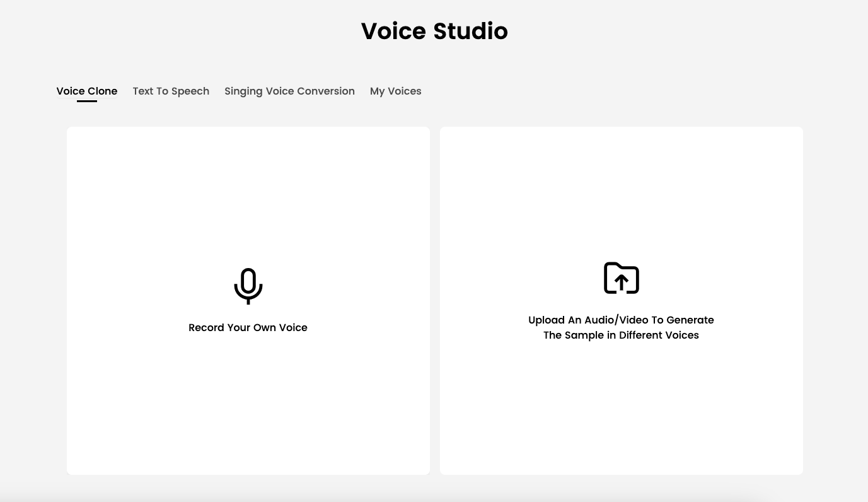
Task: Click the active tab underline indicator
Action: pos(87,101)
